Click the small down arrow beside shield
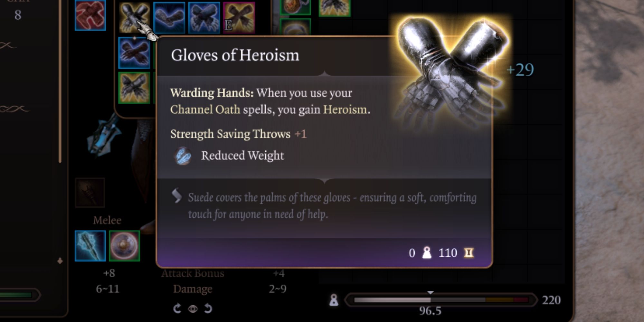 pyautogui.click(x=60, y=261)
